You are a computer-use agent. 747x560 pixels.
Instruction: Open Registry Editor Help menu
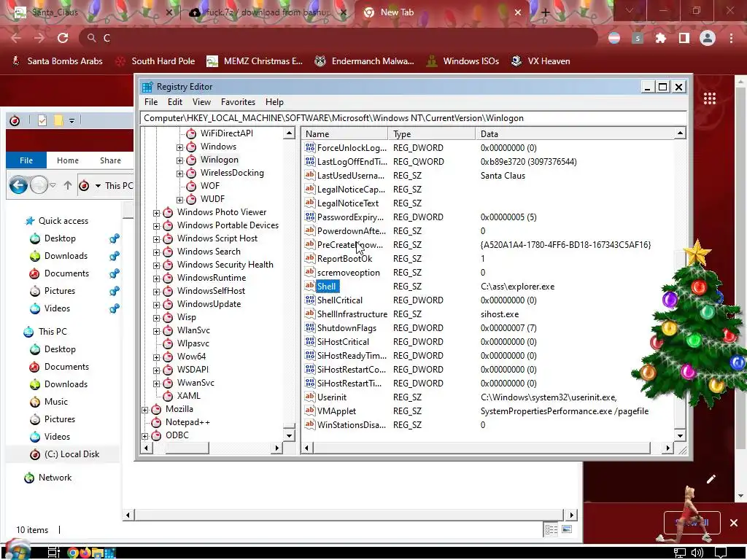(x=274, y=102)
